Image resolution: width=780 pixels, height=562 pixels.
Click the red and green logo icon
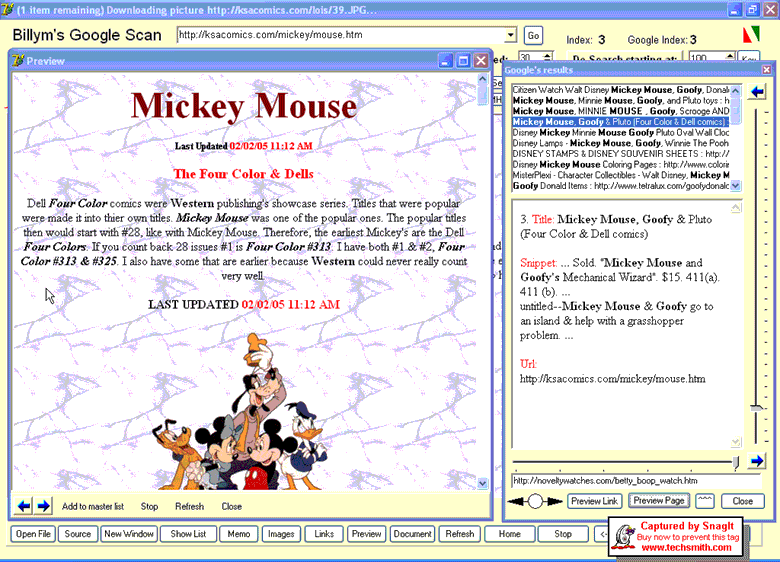[752, 34]
